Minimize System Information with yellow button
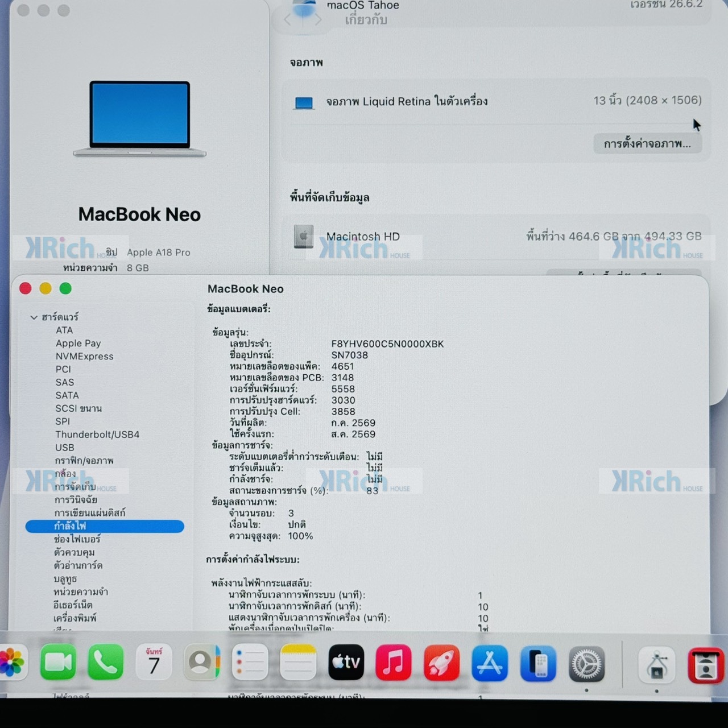The image size is (728, 728). pyautogui.click(x=45, y=288)
